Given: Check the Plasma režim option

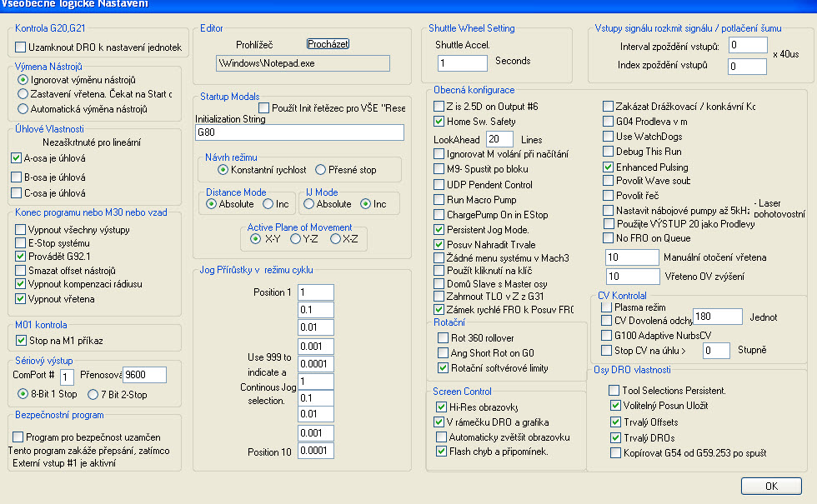Looking at the screenshot, I should 607,308.
